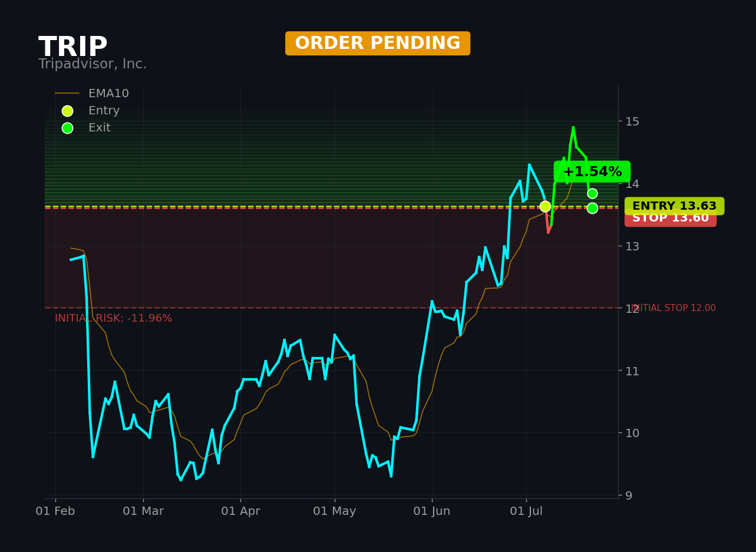Click the ORDER PENDING status badge
The height and width of the screenshot is (552, 756).
click(x=378, y=44)
